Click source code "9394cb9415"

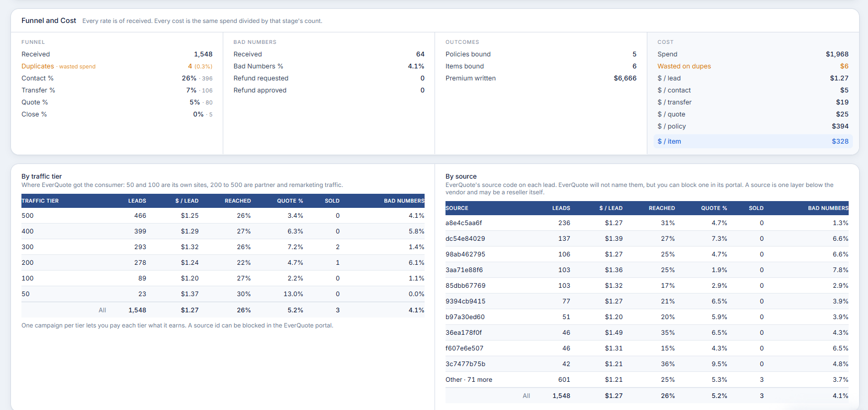tap(465, 301)
